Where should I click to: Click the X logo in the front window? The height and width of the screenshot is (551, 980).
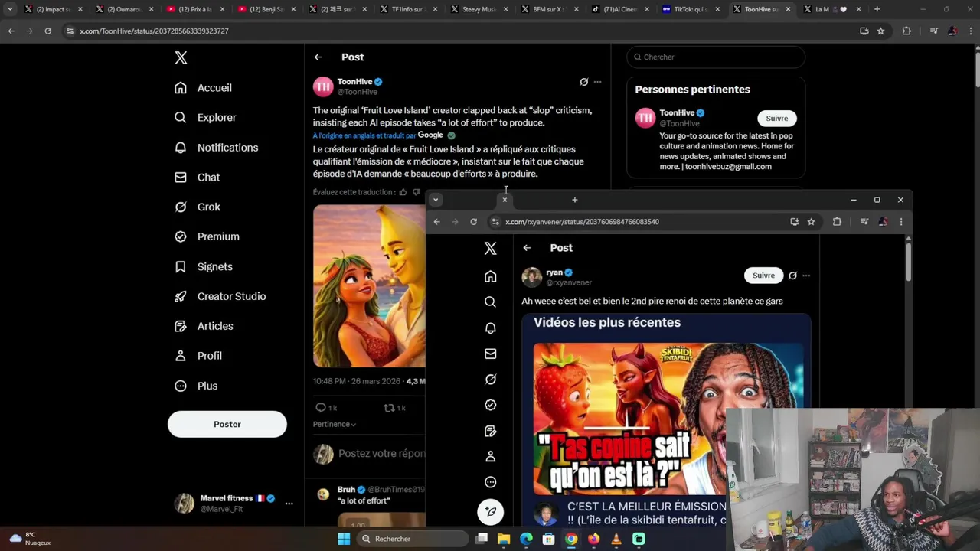pyautogui.click(x=491, y=249)
